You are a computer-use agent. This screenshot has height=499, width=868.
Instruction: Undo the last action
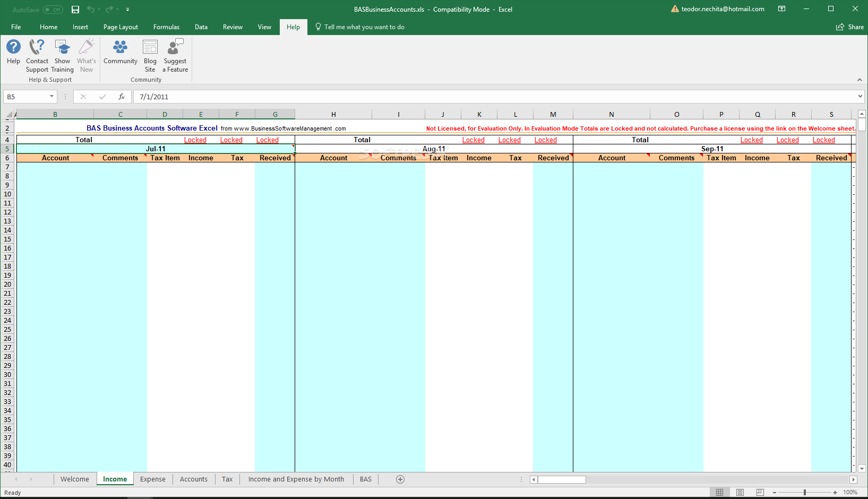tap(90, 10)
